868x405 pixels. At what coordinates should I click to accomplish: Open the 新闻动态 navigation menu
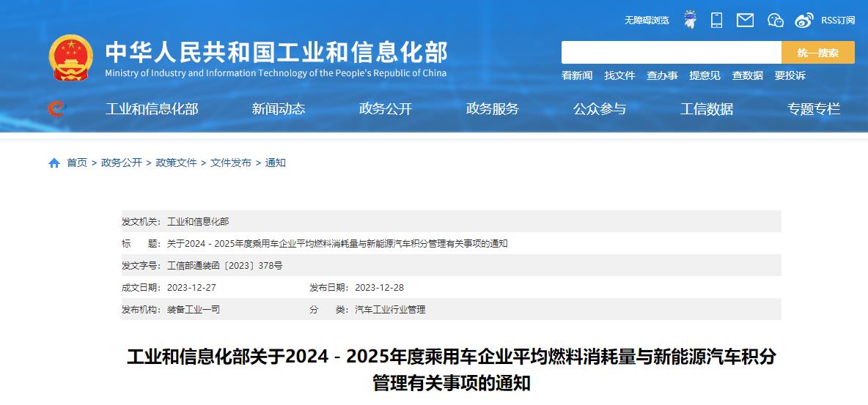coord(279,109)
